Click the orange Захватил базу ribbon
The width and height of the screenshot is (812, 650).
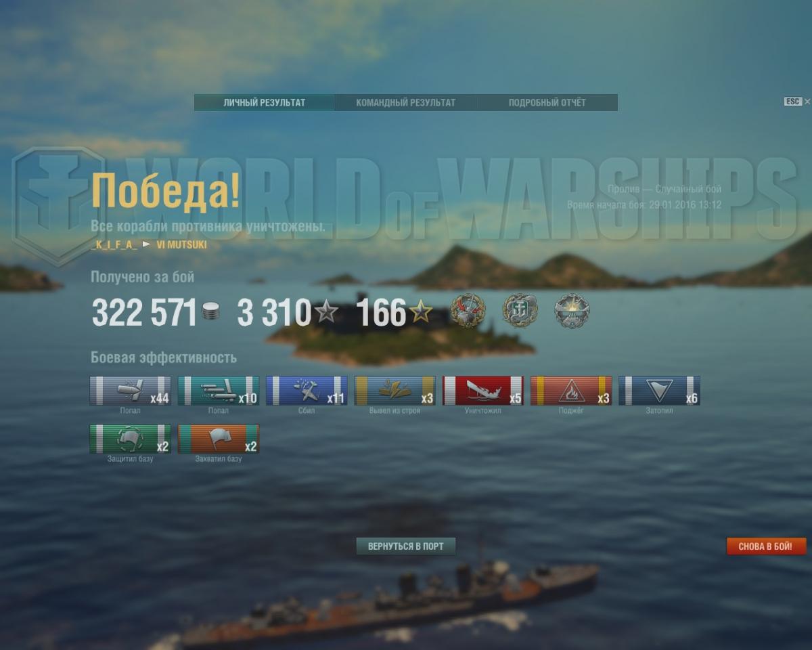point(219,439)
